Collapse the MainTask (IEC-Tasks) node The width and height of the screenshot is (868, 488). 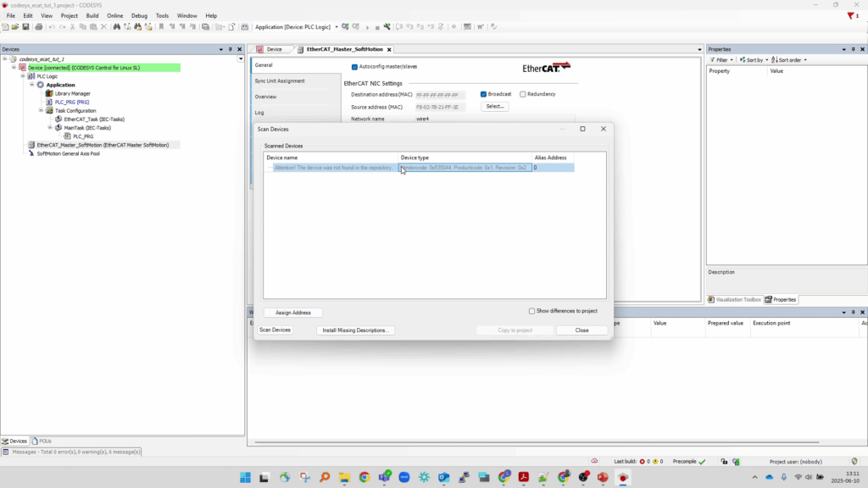[50, 128]
